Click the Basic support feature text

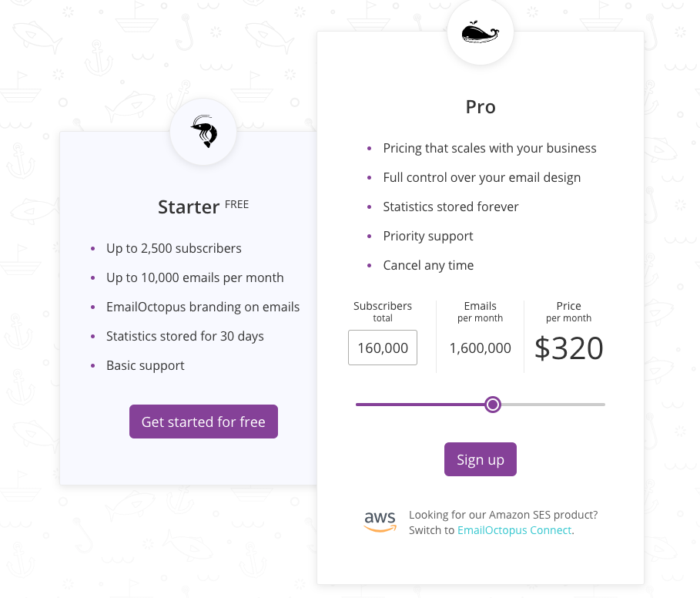click(x=146, y=365)
